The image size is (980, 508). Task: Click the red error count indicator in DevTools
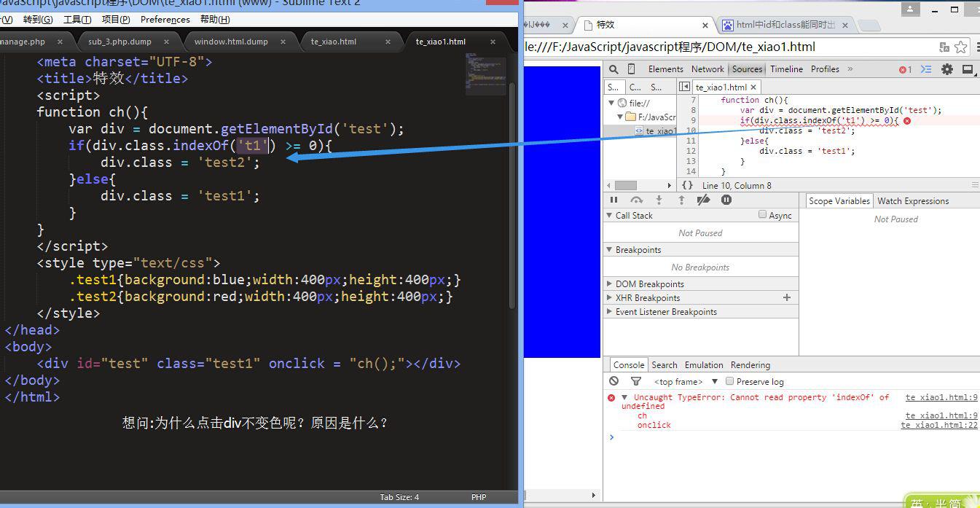[905, 69]
